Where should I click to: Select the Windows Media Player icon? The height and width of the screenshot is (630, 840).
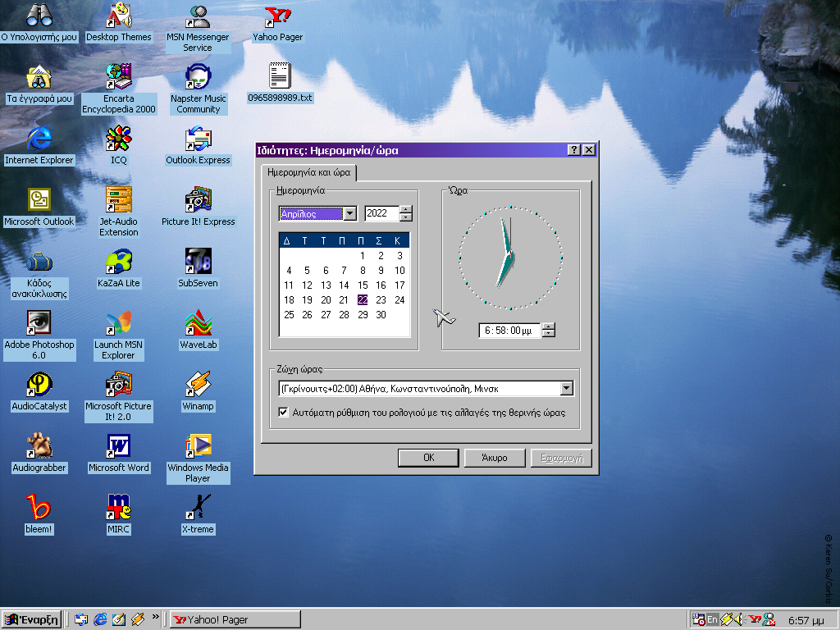pyautogui.click(x=199, y=446)
